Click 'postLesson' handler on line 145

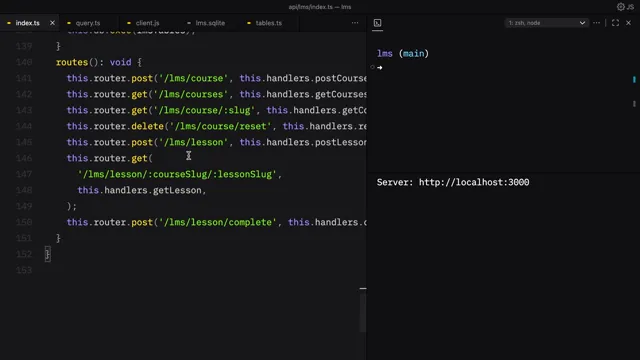point(341,142)
